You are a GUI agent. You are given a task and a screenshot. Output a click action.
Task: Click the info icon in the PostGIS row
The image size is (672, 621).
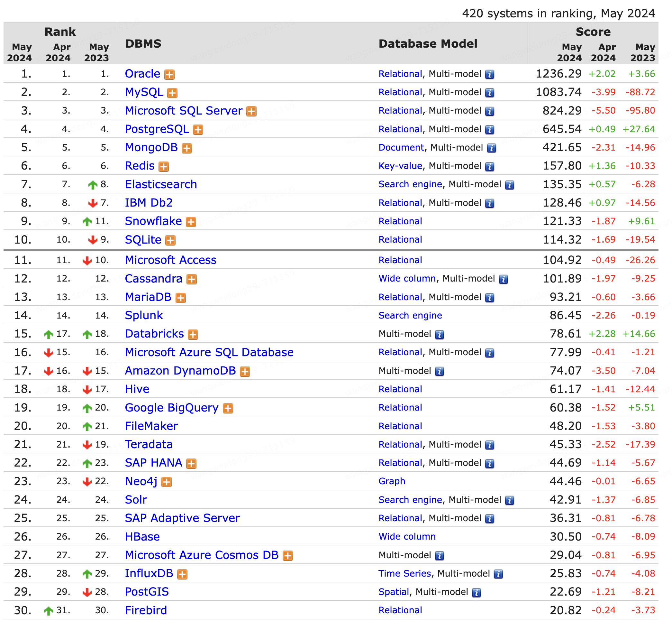point(476,592)
